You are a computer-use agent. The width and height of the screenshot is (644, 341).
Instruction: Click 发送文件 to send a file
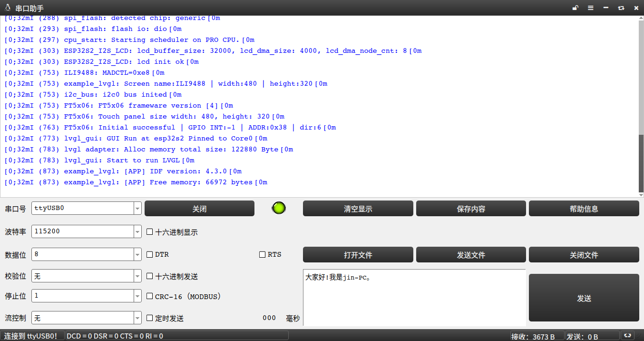point(471,254)
